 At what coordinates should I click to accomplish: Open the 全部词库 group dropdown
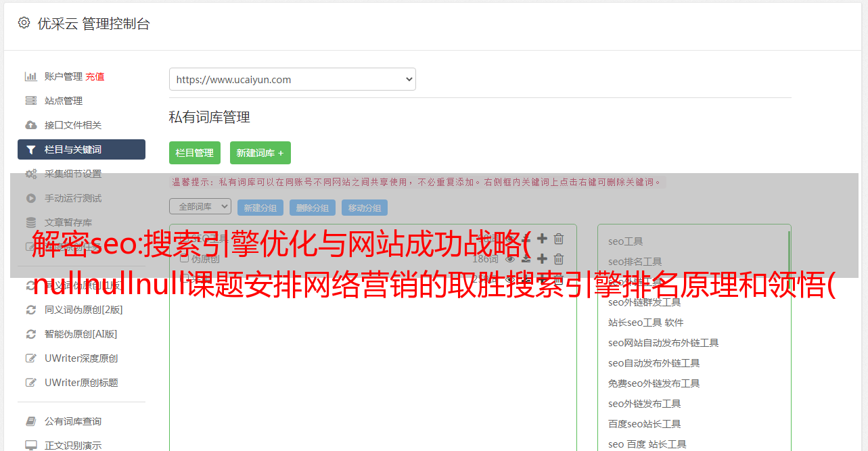tap(200, 206)
